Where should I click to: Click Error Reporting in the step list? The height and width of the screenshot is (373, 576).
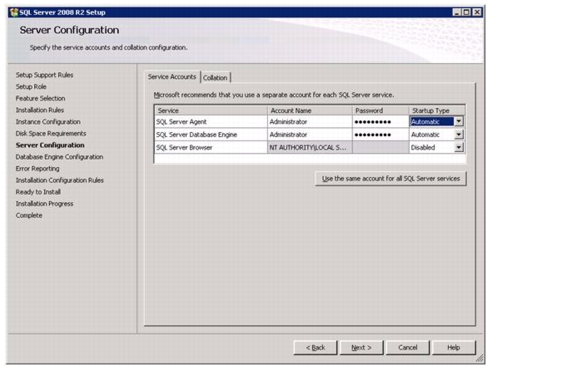pos(37,168)
